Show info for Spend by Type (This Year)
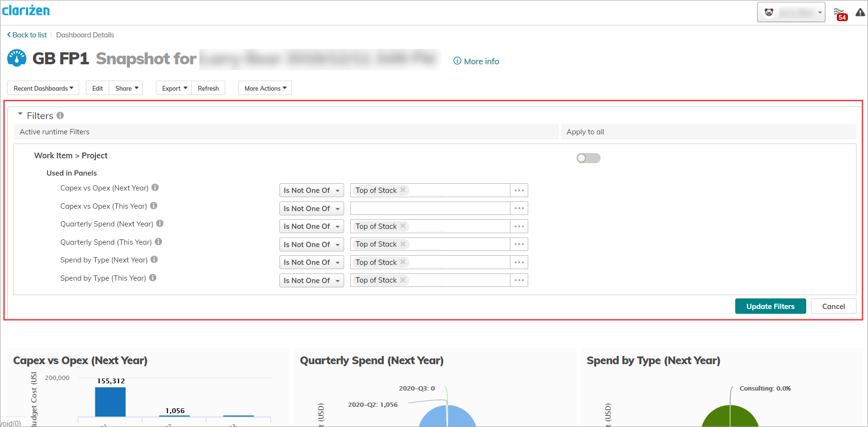The height and width of the screenshot is (427, 868). 153,277
